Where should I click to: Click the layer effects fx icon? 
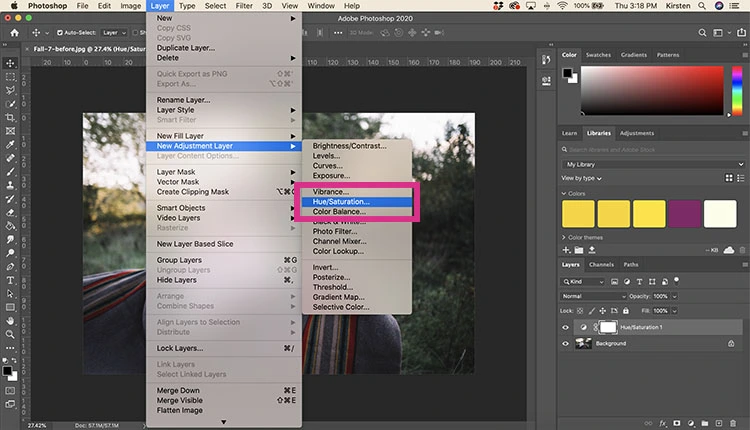coord(662,423)
